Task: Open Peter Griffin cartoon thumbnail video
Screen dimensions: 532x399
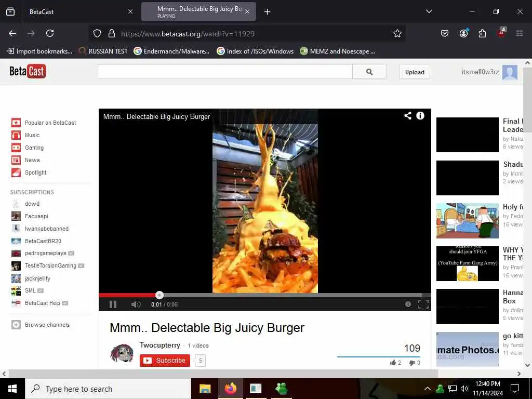Action: click(467, 220)
